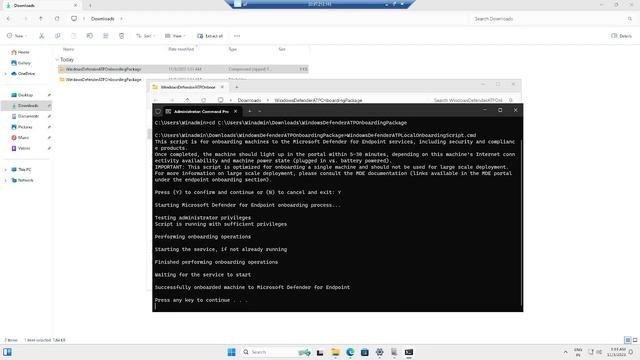Open the New dropdown in toolbar
This screenshot has height=360, width=640.
[17, 36]
